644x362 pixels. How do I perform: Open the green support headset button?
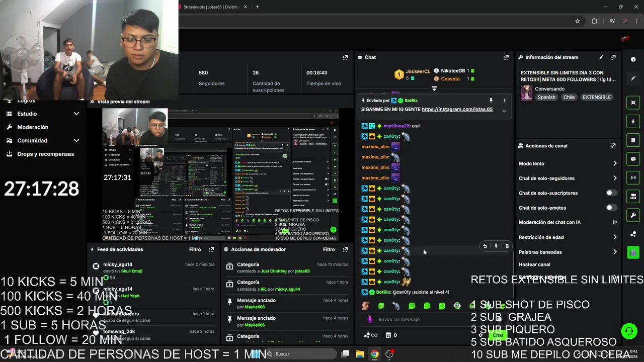pyautogui.click(x=629, y=331)
